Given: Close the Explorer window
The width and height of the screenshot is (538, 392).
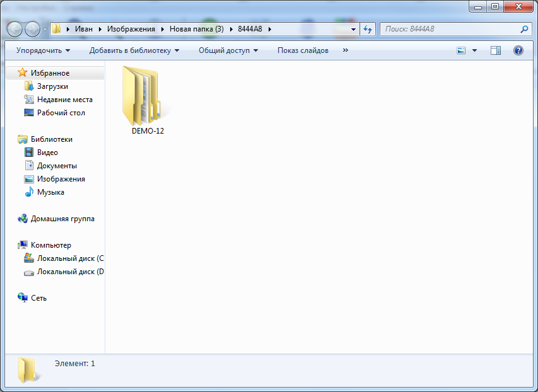Looking at the screenshot, I should pos(519,6).
